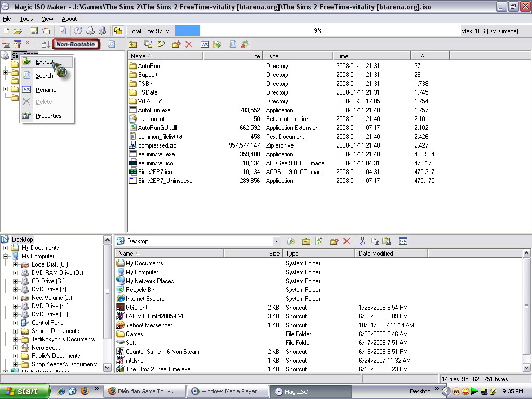
Task: Click the New image file icon
Action: [x=6, y=31]
